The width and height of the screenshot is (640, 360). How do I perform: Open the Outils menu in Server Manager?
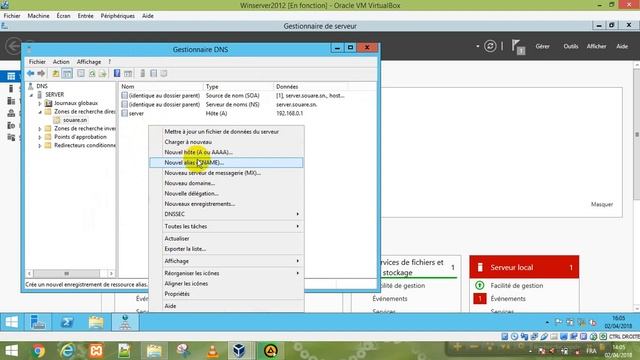point(571,46)
